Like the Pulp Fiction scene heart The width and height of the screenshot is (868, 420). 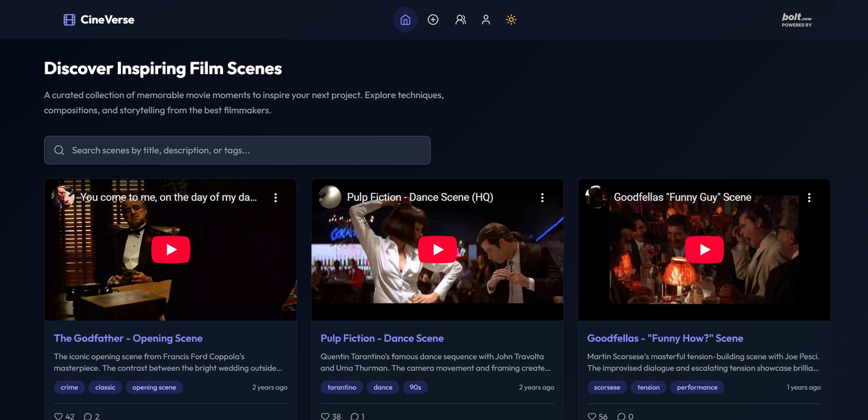click(325, 416)
